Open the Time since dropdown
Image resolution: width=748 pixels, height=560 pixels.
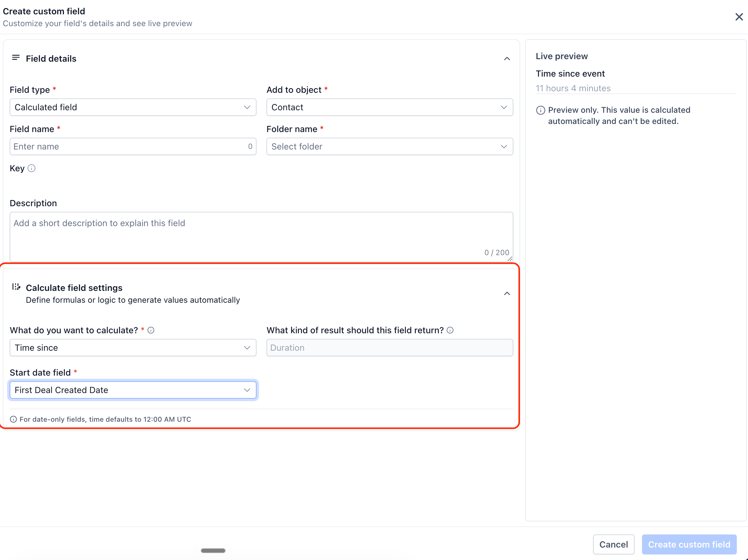tap(133, 347)
